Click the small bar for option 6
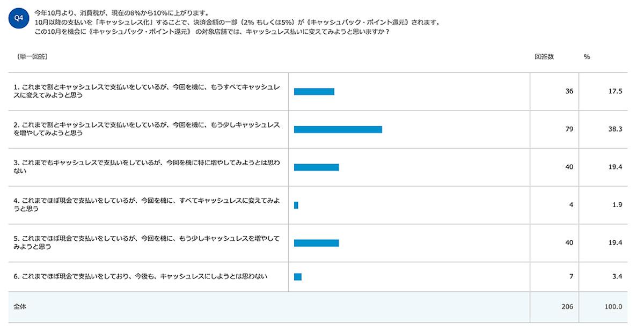644x331 pixels. pos(298,277)
